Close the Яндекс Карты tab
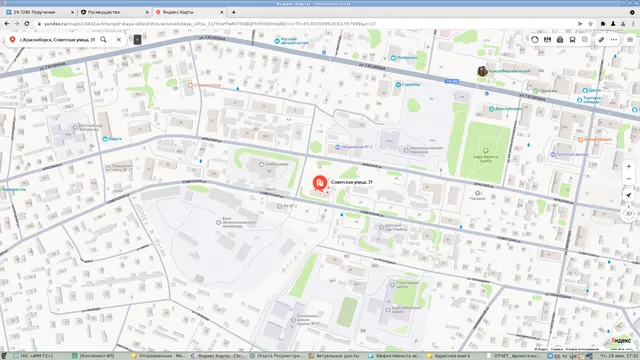 222,12
